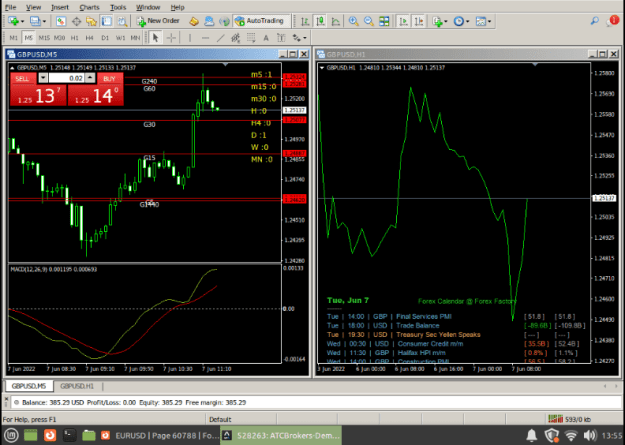625x445 pixels.
Task: Select the H4 timeframe
Action: point(90,38)
